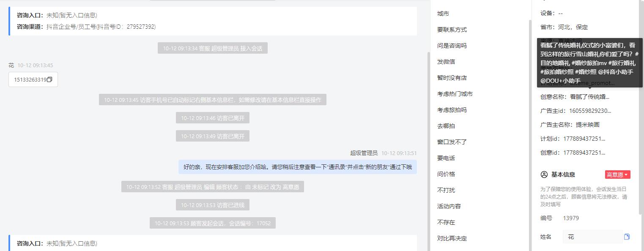Copy the phone number 15133263319 with its copy icon
The height and width of the screenshot is (251, 644).
(49, 79)
